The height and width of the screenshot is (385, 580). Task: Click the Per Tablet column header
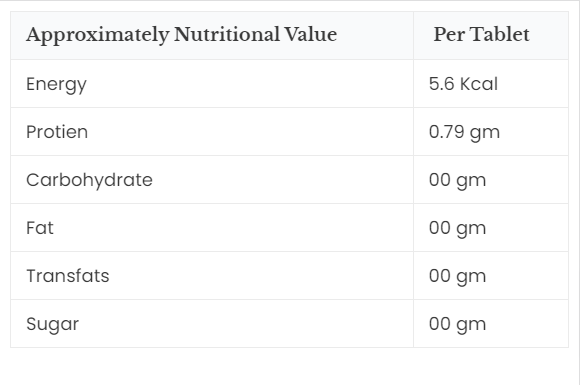481,34
